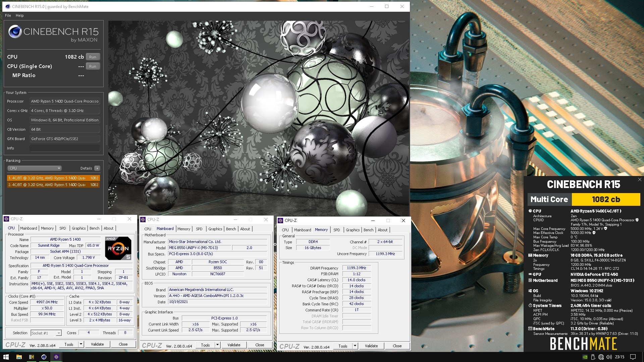Click the Tools button in the CPU window

coord(69,344)
